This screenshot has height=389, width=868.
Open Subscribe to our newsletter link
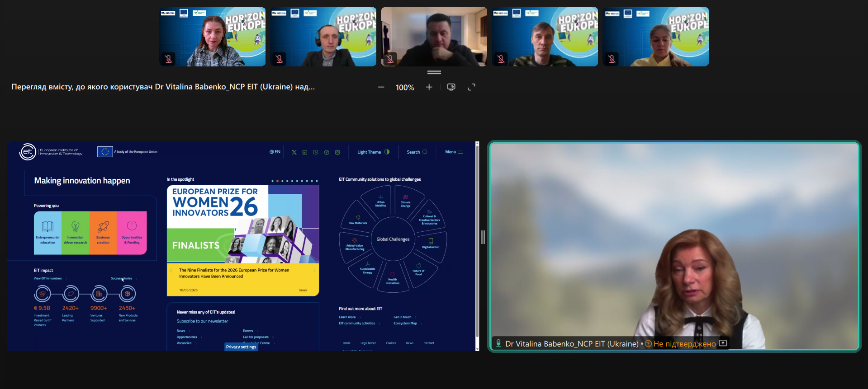coord(202,321)
